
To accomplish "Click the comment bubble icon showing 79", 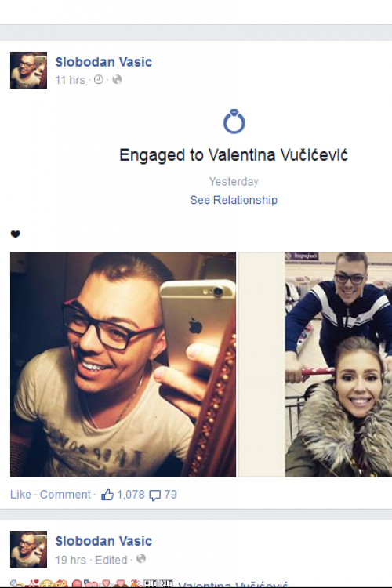I will point(155,495).
